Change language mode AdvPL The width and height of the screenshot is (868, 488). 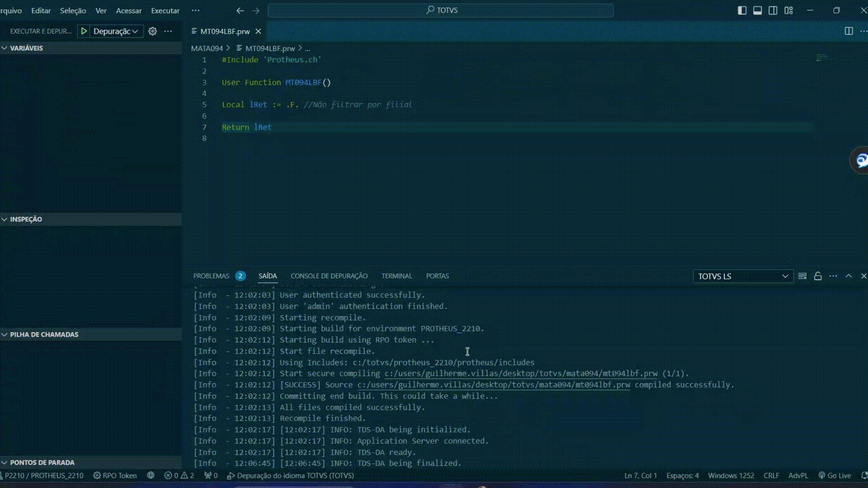click(x=798, y=475)
